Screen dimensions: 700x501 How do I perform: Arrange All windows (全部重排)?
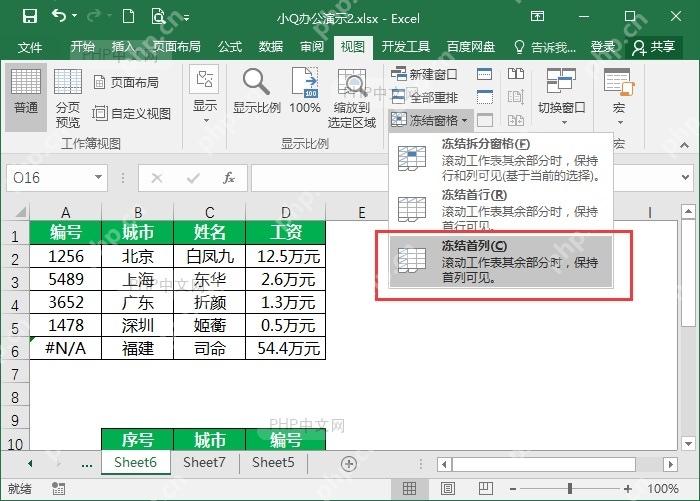424,97
